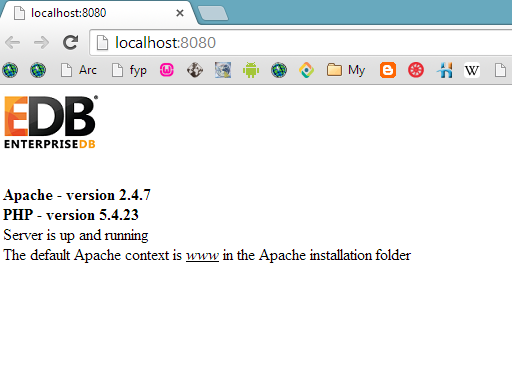The height and width of the screenshot is (376, 512).
Task: Open the colorful diamond-shaped bookmark
Action: click(x=307, y=70)
